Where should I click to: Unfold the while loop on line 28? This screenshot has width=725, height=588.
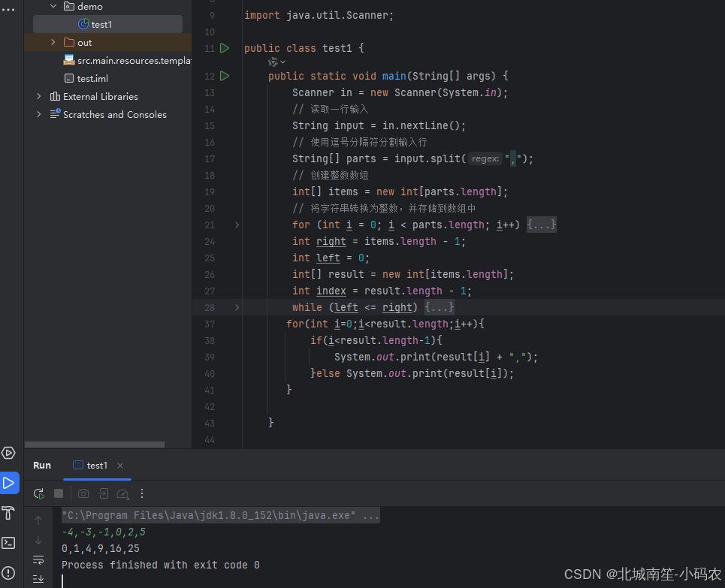coord(237,307)
